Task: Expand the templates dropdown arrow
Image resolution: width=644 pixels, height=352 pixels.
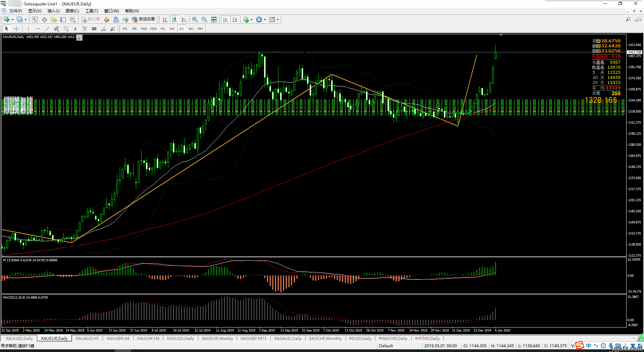Action: click(278, 19)
